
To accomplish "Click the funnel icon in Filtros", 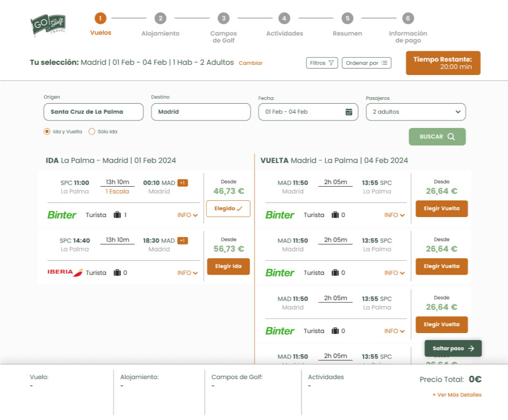I will [331, 63].
